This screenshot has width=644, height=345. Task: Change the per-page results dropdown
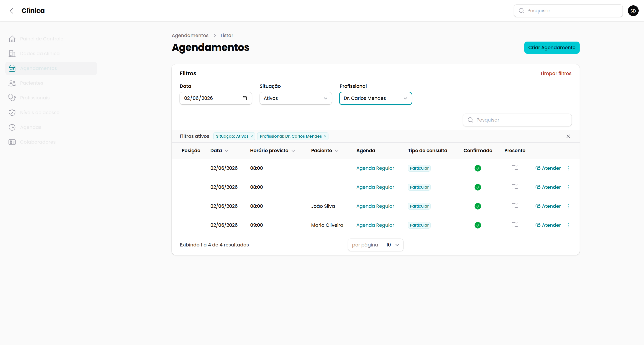[x=392, y=245]
